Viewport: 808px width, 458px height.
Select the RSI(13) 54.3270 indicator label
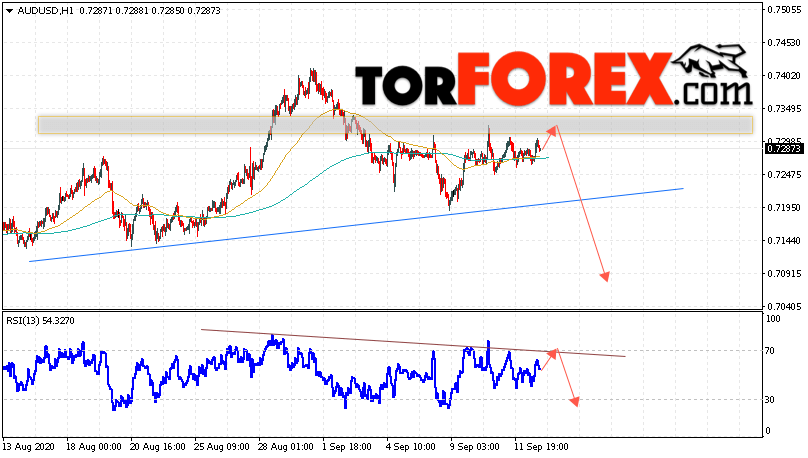(40, 320)
